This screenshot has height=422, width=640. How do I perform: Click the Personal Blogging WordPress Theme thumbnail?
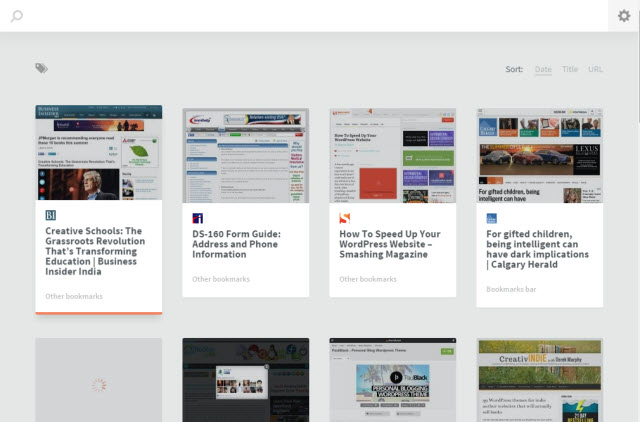393,380
